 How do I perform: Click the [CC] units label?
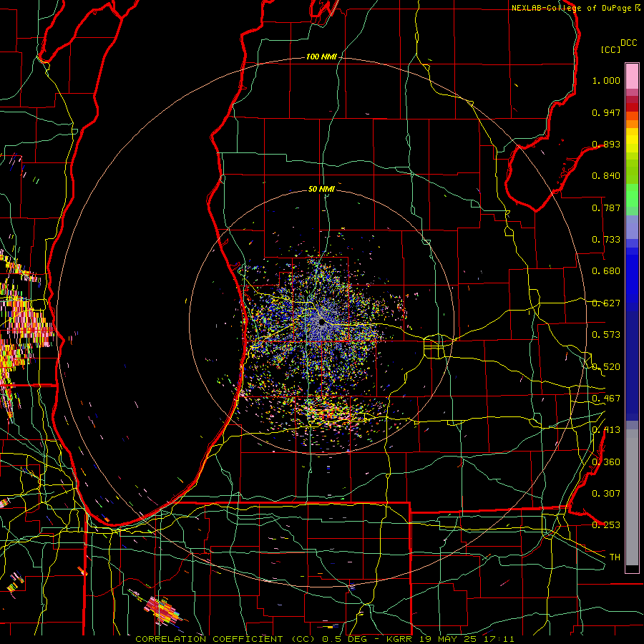[611, 49]
